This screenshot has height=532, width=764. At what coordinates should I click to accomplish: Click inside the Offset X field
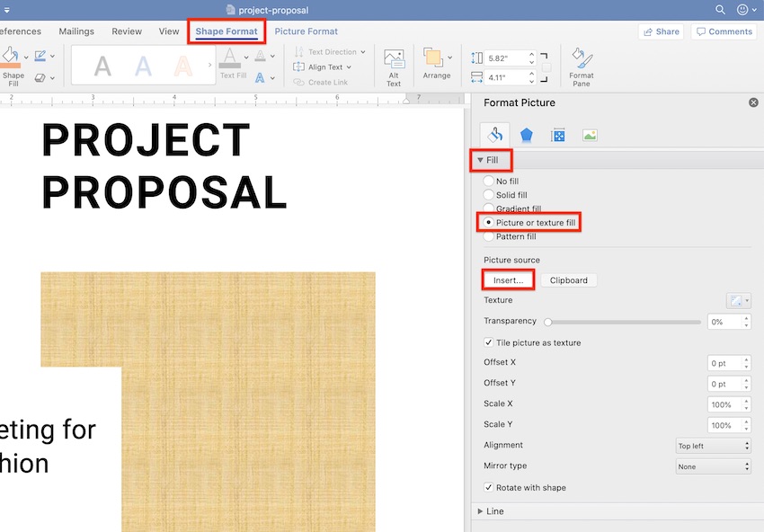724,362
